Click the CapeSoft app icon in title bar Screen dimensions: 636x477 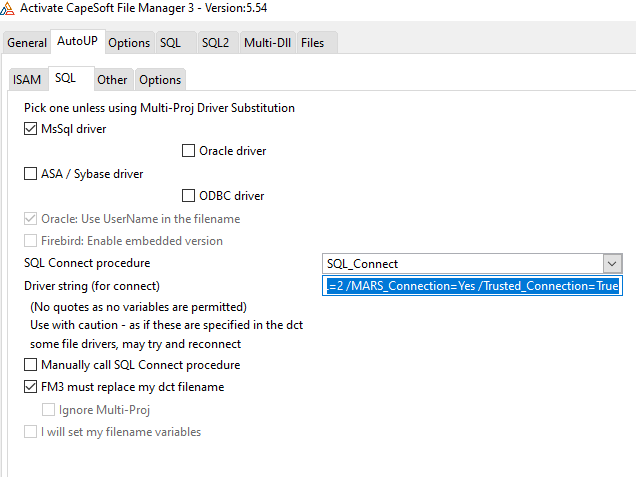(x=10, y=10)
